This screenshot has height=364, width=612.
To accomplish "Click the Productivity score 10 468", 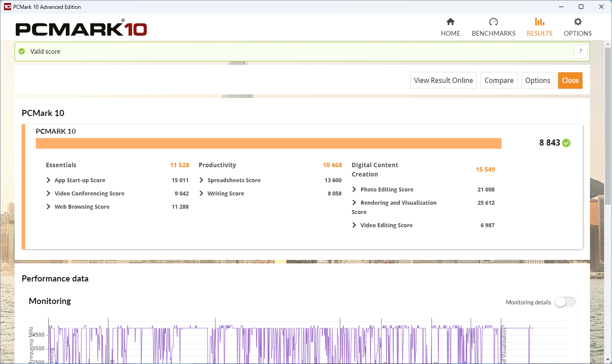I will coord(332,165).
